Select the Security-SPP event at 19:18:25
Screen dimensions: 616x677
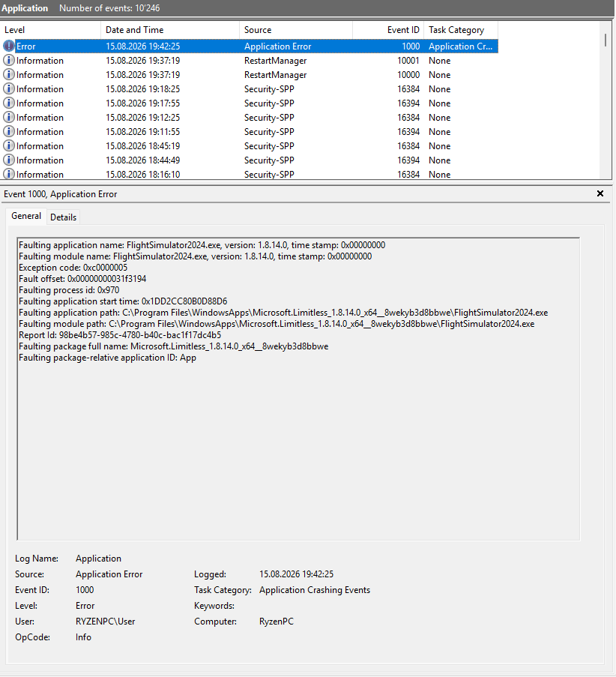coord(250,89)
